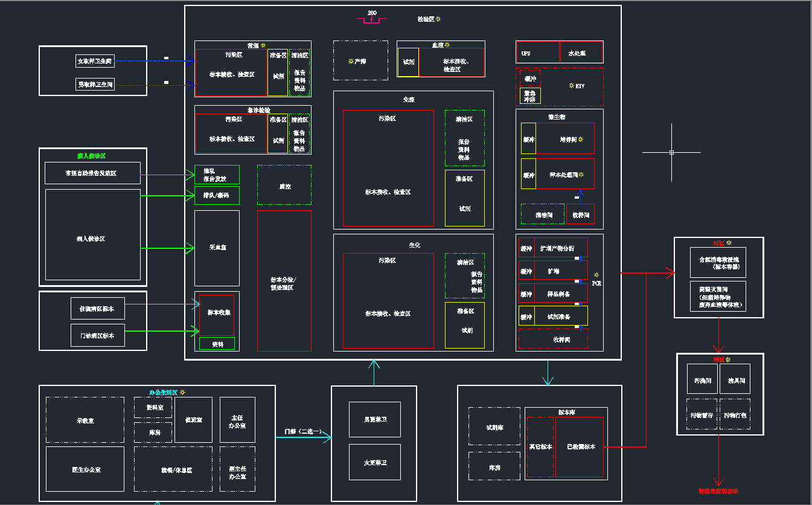Click the 试剂库 dashed box label

pos(494,428)
